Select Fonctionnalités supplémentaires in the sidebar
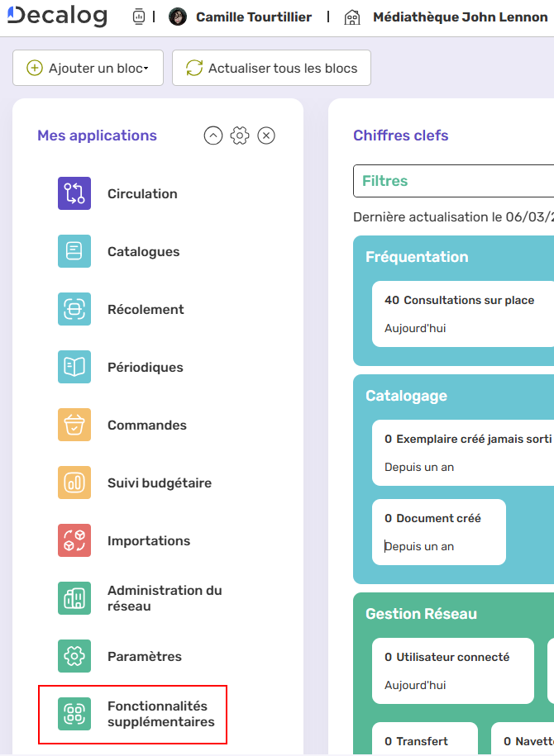Viewport: 554px width, 756px height. coord(132,715)
